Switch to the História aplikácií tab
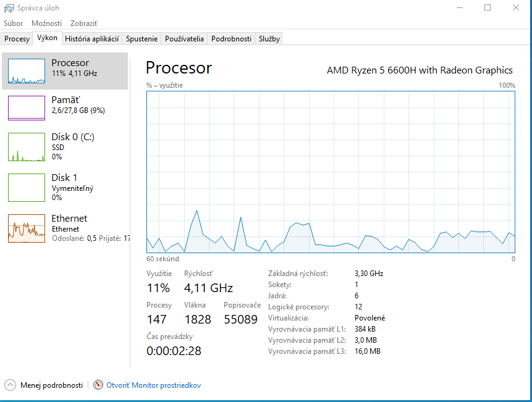The height and width of the screenshot is (402, 532). (x=92, y=39)
